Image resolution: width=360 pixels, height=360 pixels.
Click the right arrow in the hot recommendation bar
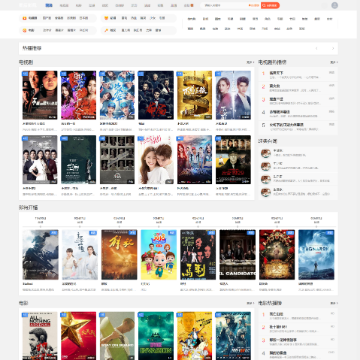coord(333,48)
